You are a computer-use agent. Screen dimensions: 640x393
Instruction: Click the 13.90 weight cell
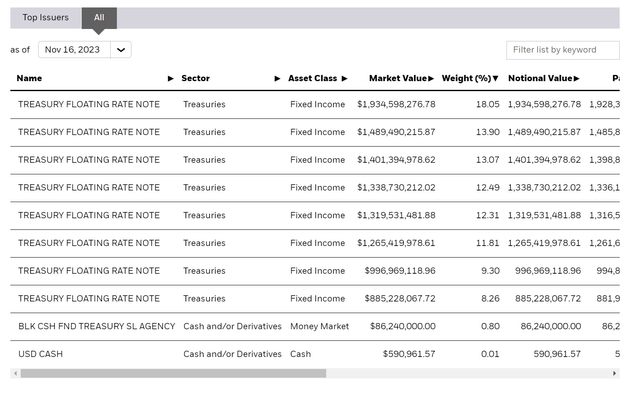point(488,132)
